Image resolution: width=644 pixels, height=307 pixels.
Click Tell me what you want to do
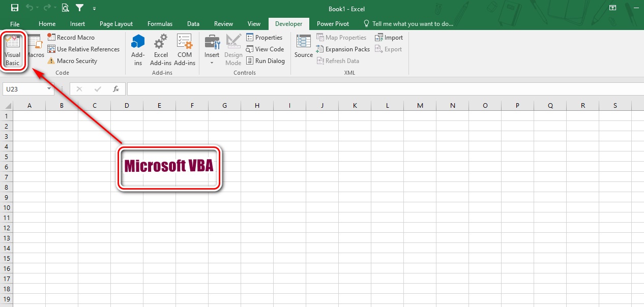[x=407, y=24]
